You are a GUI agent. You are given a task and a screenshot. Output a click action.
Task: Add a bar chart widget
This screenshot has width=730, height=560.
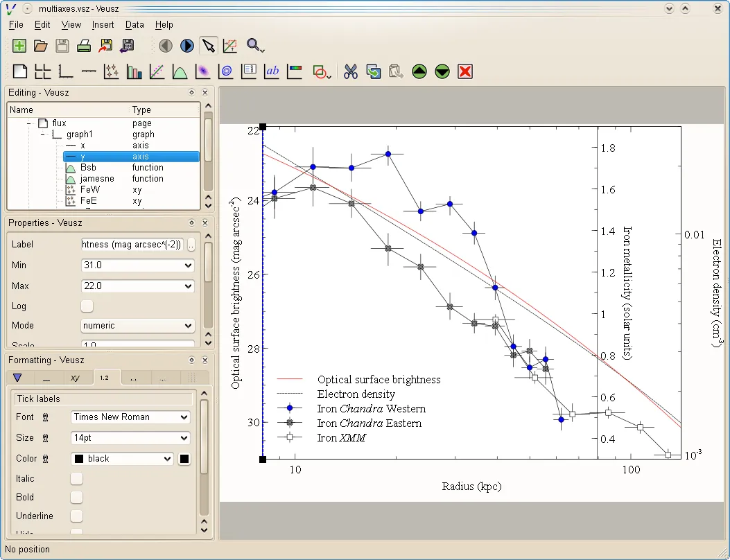point(134,71)
